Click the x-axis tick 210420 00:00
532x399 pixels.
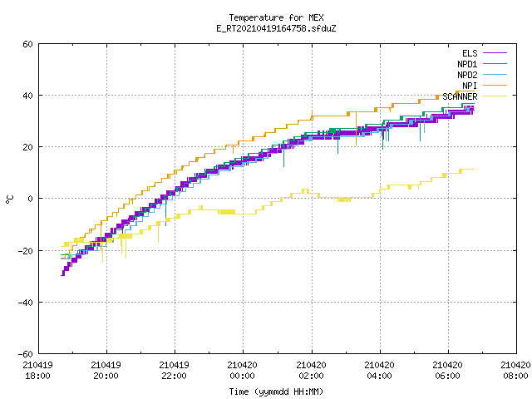[242, 371]
